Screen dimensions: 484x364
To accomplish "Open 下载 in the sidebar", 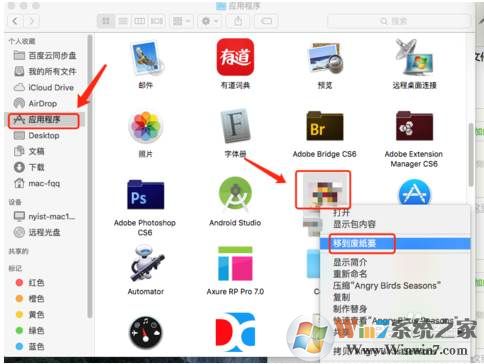I will pyautogui.click(x=29, y=167).
